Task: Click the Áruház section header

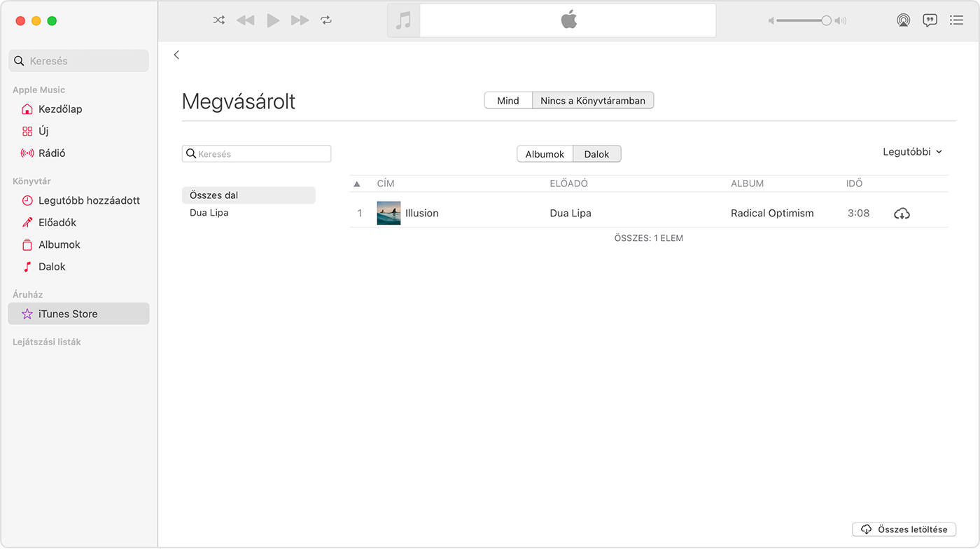Action: click(28, 294)
